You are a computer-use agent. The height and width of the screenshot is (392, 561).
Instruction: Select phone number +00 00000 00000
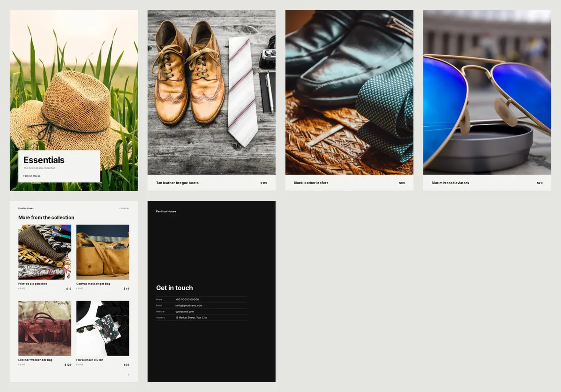187,299
